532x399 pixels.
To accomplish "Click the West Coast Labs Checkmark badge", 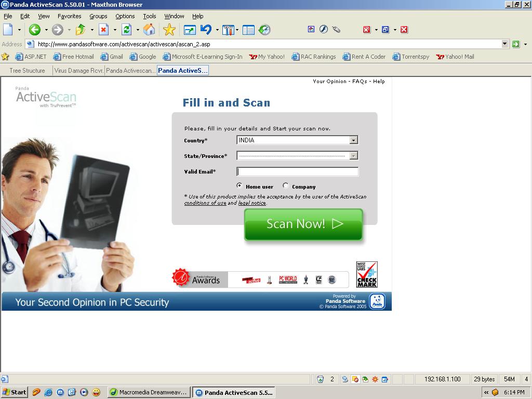I will tap(367, 274).
